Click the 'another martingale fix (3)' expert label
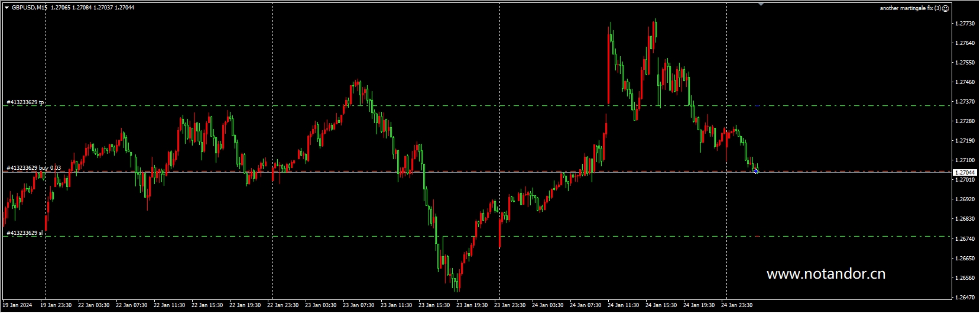The width and height of the screenshot is (980, 313). coord(910,8)
